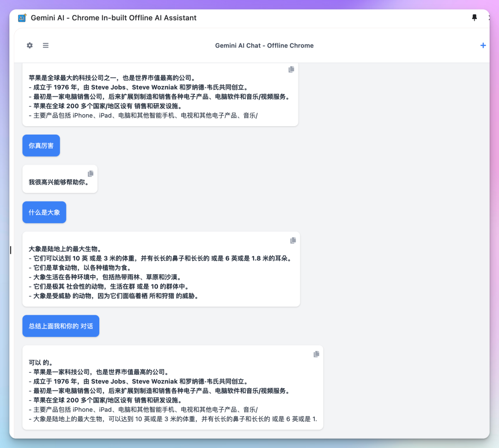Click the 'Gemini AI - Chrome In-built Offline AI Assistant' title
499x448 pixels.
(x=114, y=18)
